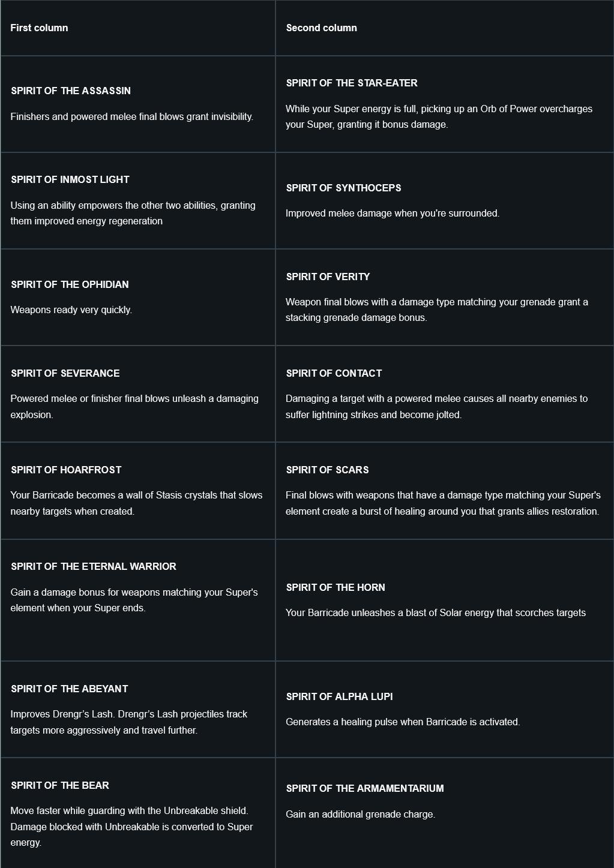Select the Spirit of the Bear heading
Image resolution: width=614 pixels, height=868 pixels.
pos(60,785)
